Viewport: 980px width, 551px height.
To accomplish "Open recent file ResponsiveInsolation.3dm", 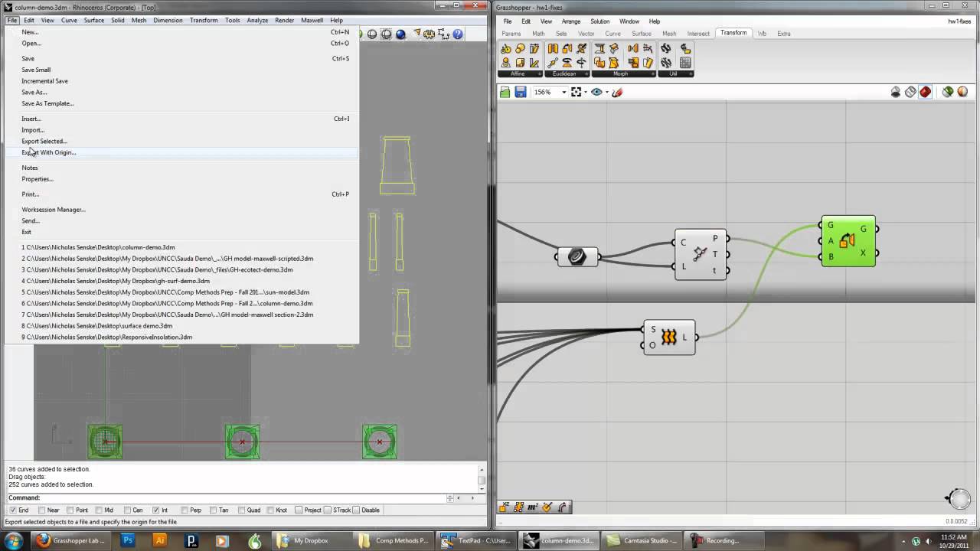I will pyautogui.click(x=181, y=337).
